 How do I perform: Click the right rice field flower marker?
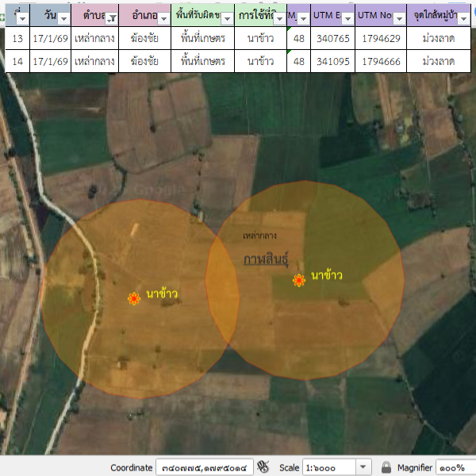pyautogui.click(x=299, y=280)
